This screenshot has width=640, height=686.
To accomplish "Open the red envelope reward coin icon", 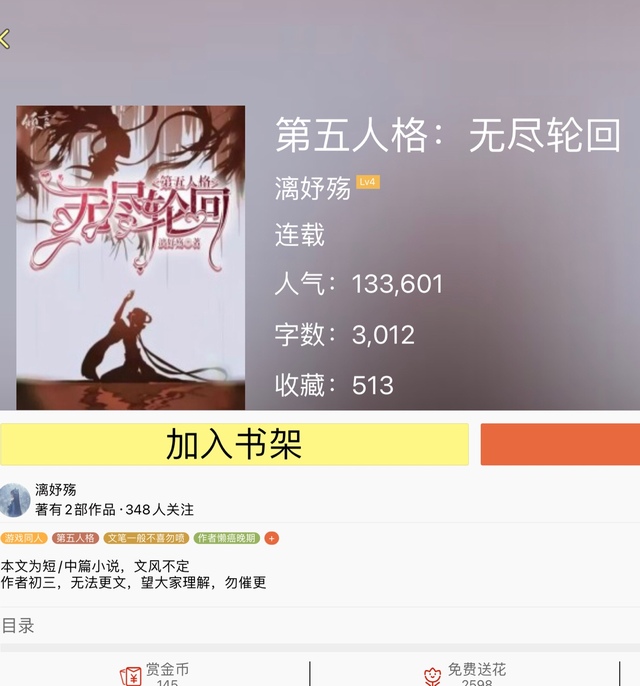I will click(130, 676).
